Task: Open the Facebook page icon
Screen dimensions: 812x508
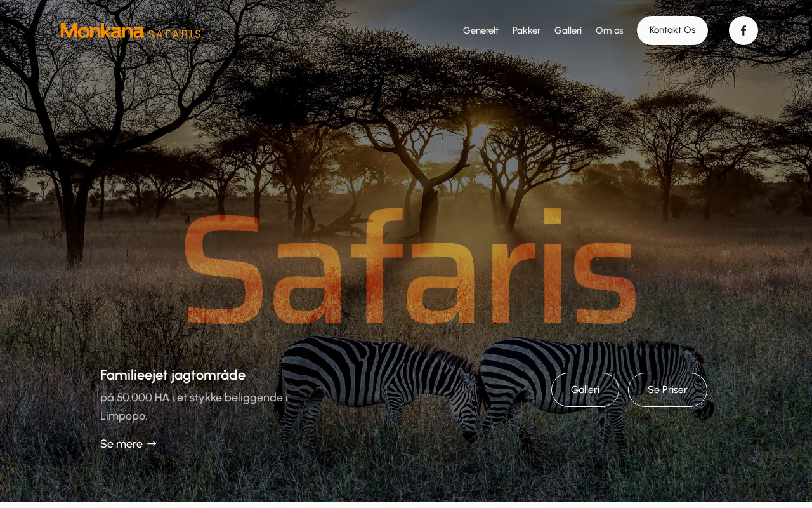Action: coord(743,30)
